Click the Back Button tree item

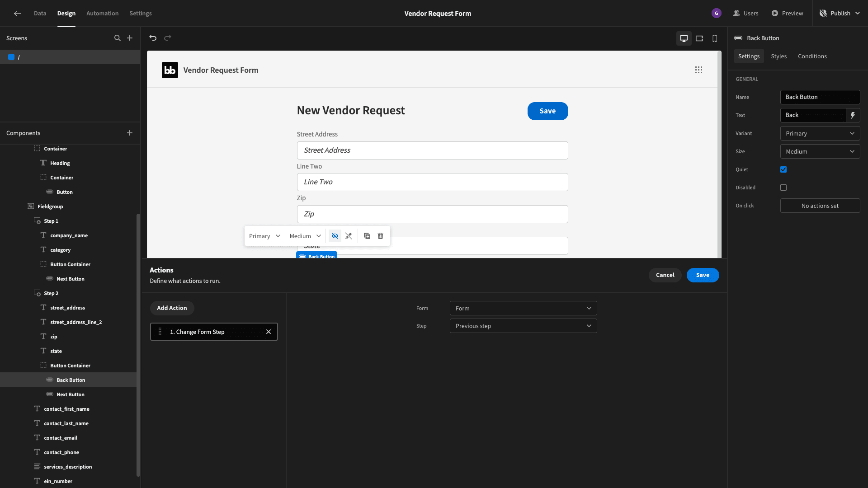[71, 380]
